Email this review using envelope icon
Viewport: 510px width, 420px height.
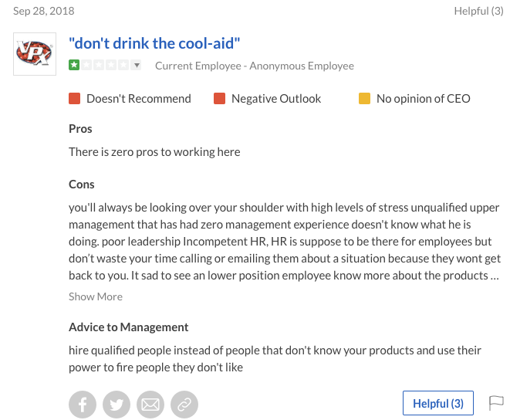(150, 405)
